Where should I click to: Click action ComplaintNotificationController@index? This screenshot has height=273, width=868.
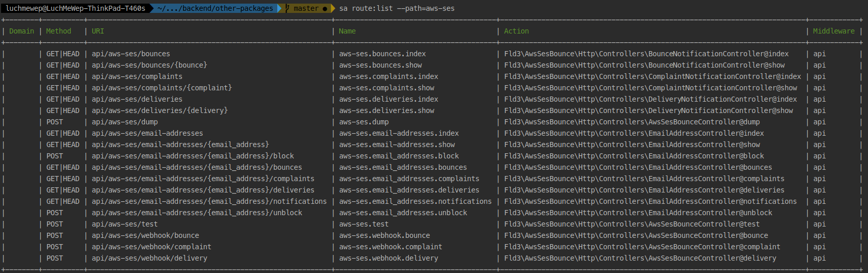[653, 76]
